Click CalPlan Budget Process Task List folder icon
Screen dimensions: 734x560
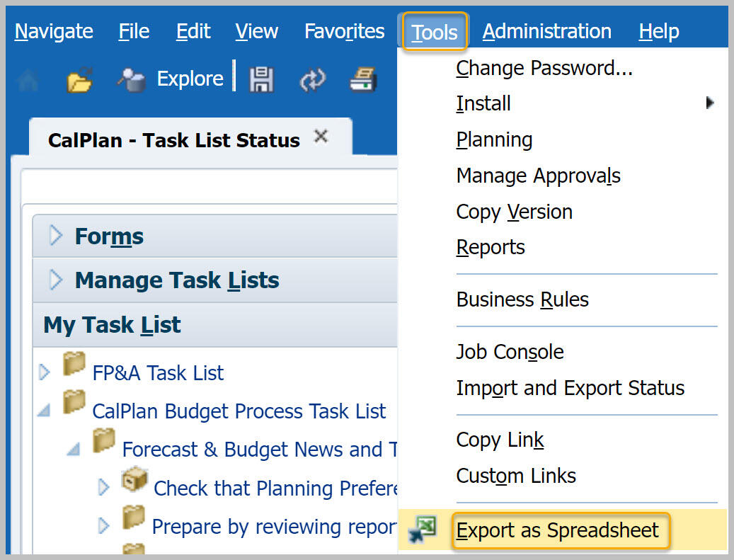tap(74, 401)
